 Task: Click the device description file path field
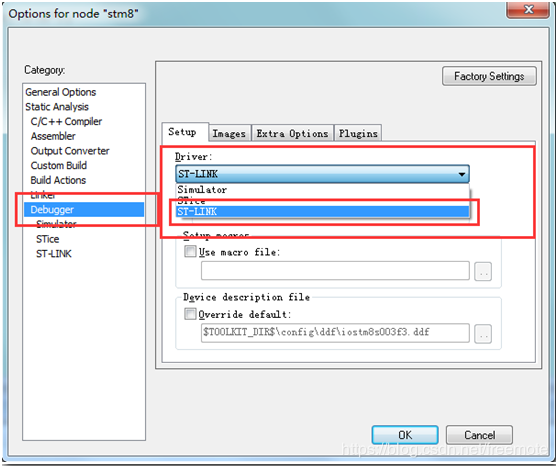point(335,333)
